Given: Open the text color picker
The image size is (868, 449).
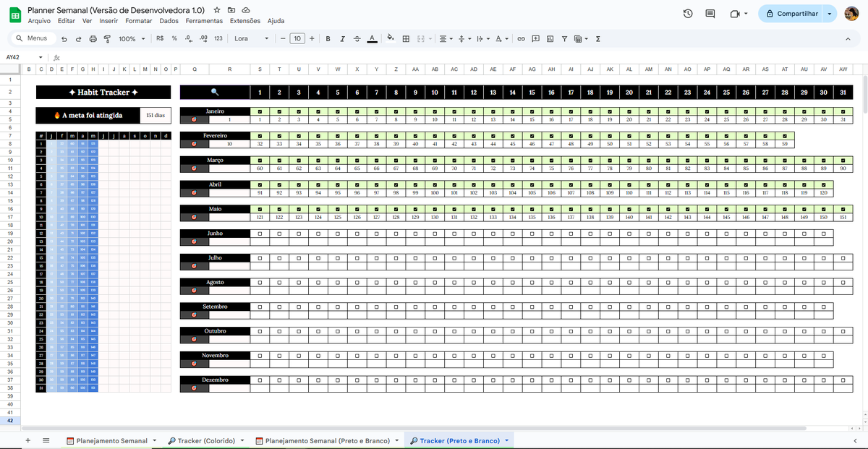Looking at the screenshot, I should point(372,38).
